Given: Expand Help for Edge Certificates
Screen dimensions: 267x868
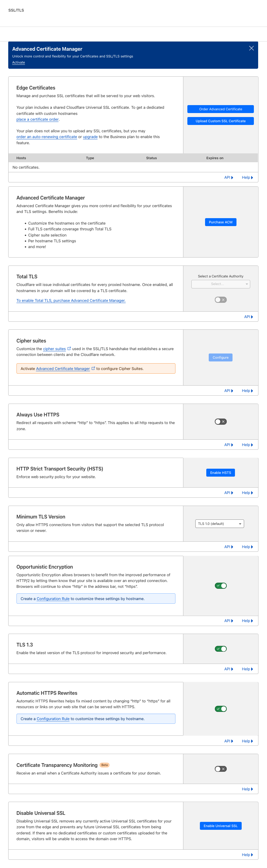Looking at the screenshot, I should tap(247, 178).
